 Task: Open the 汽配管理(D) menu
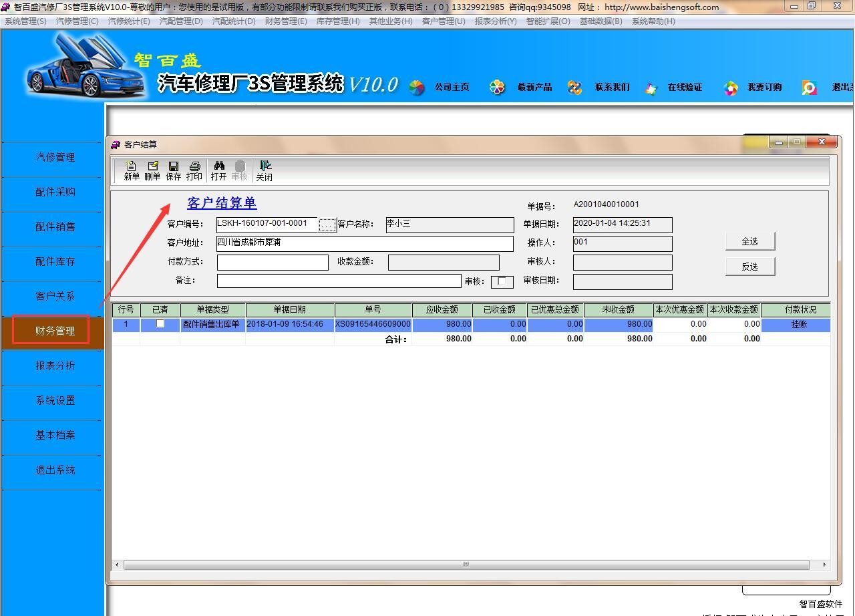181,21
